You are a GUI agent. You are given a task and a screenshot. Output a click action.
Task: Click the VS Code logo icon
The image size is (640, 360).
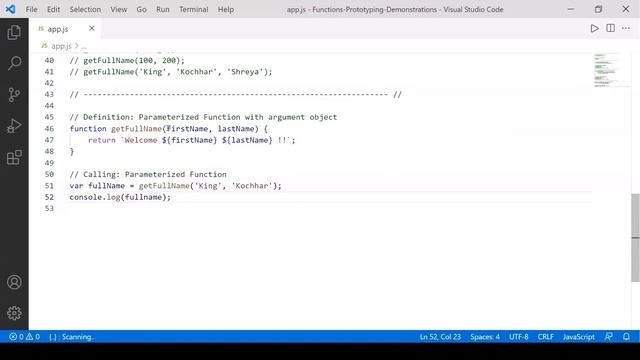click(10, 9)
